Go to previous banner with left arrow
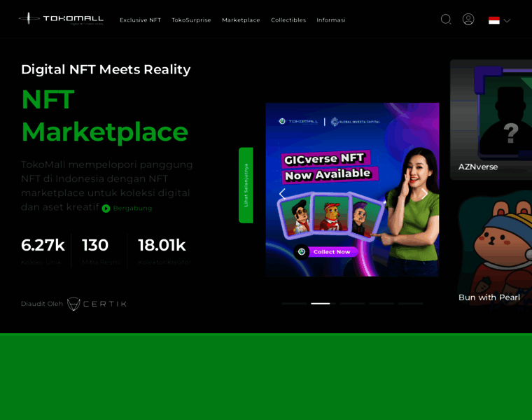 pos(282,194)
